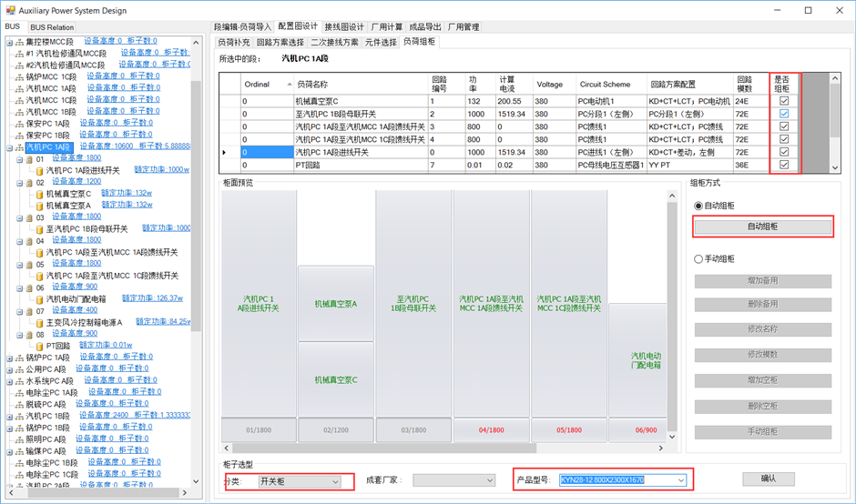This screenshot has height=504, width=856.
Task: Collapse cabinet node 02 in tree
Action: click(20, 183)
